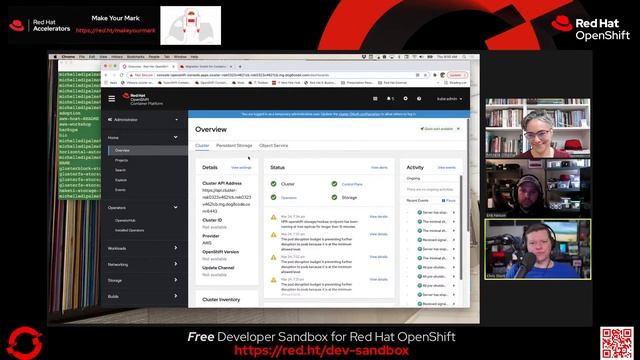Click the Chrome address bar URL
The width and height of the screenshot is (640, 360).
click(243, 75)
